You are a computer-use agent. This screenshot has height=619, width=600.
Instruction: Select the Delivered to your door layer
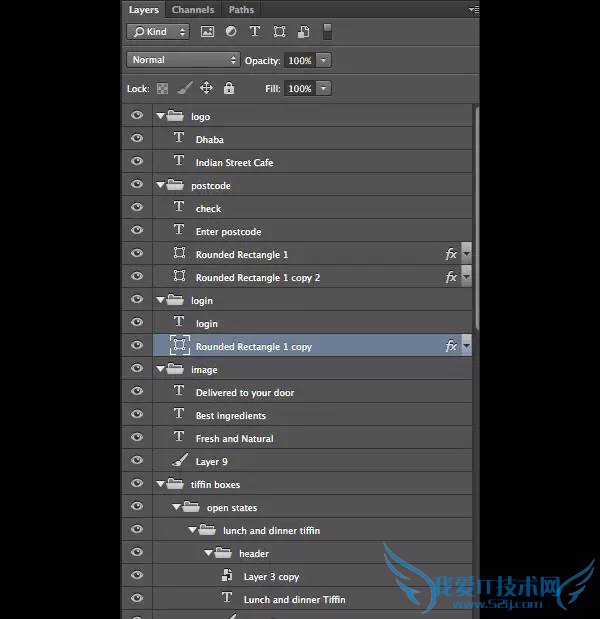312,392
